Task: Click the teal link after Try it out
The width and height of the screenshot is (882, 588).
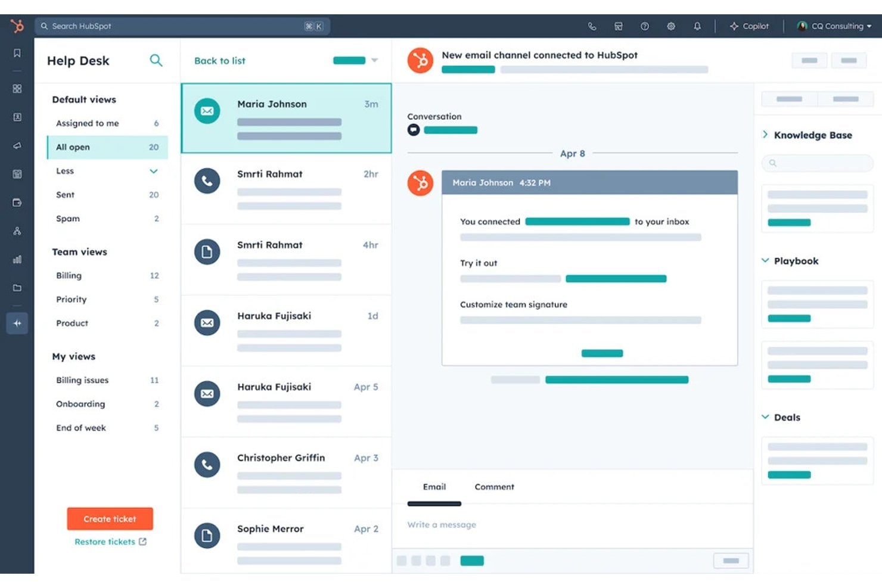Action: (616, 279)
